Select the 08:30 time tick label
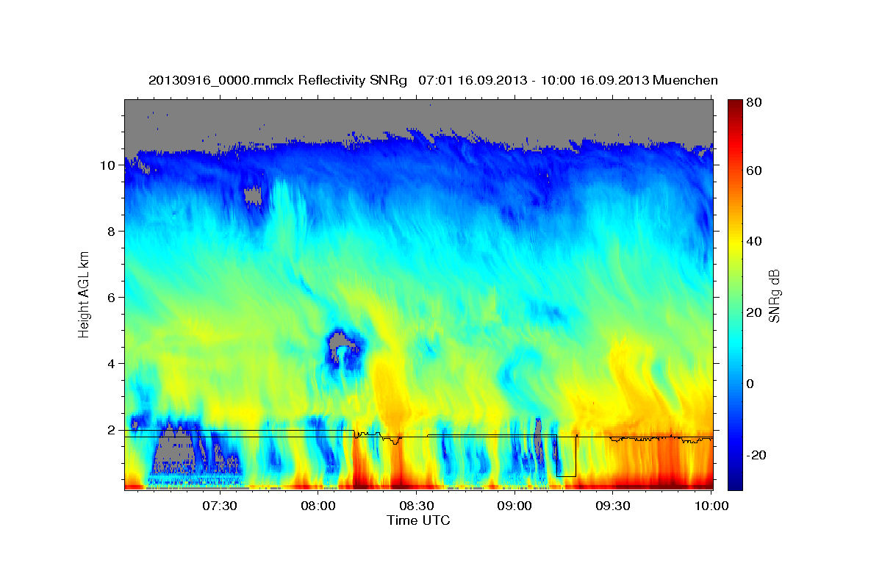882x588 pixels. click(x=416, y=506)
